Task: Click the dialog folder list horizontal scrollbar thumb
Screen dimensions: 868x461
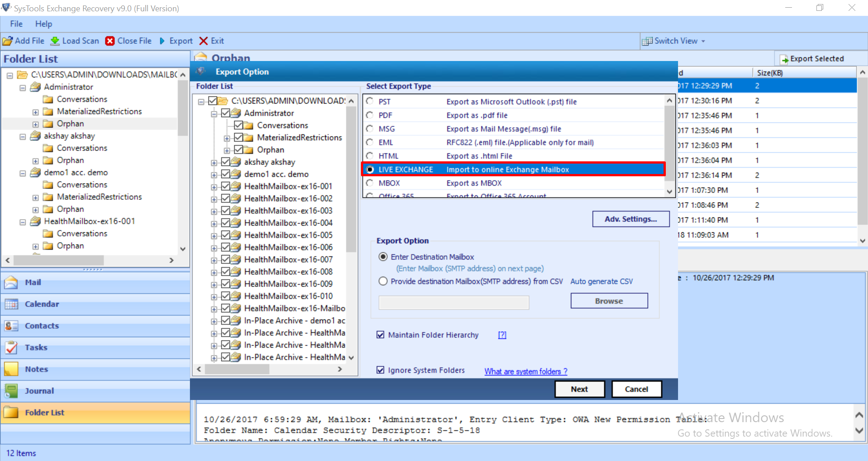Action: pyautogui.click(x=237, y=369)
